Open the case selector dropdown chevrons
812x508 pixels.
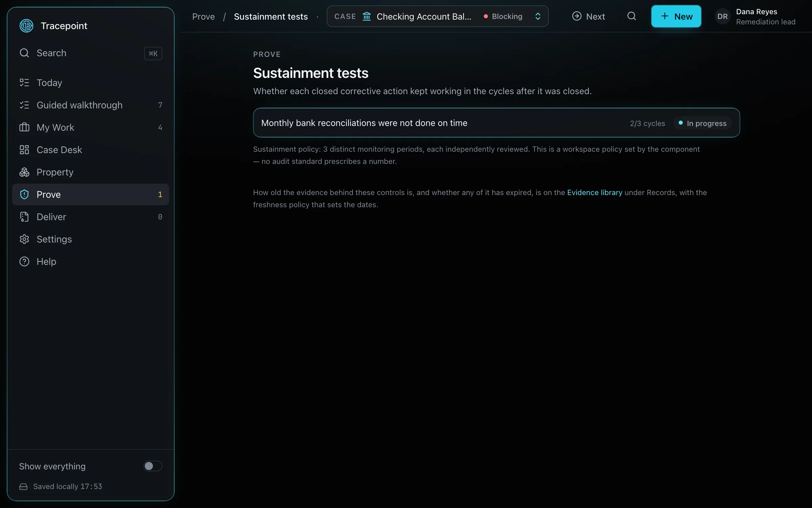coord(538,16)
